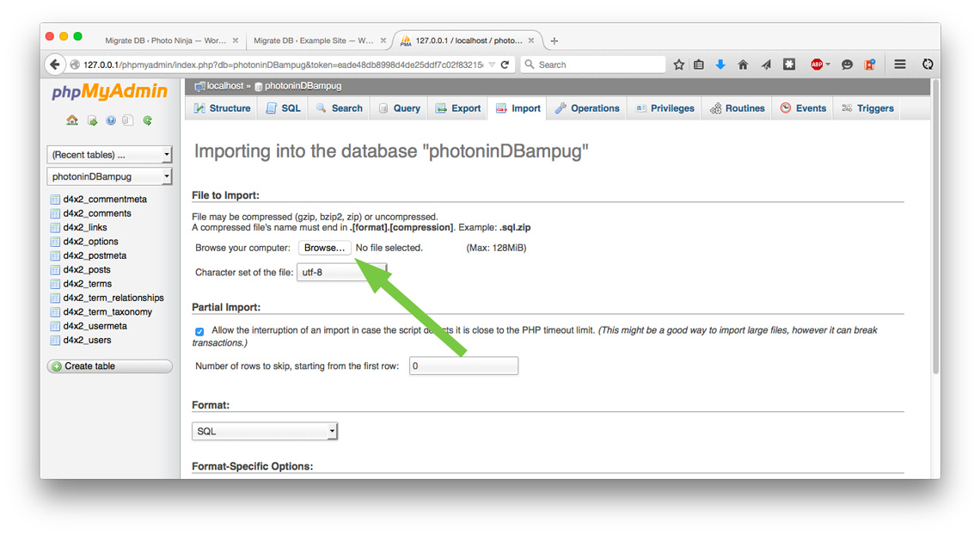
Task: Open the Firefox hamburger menu
Action: point(900,65)
